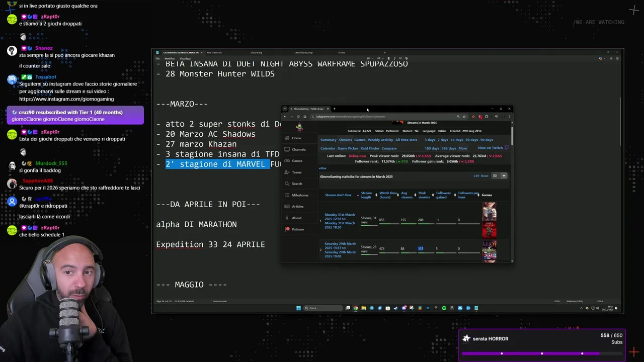Open Notepad's Modifica menu
Screen dimensions: 644x362
(170, 58)
